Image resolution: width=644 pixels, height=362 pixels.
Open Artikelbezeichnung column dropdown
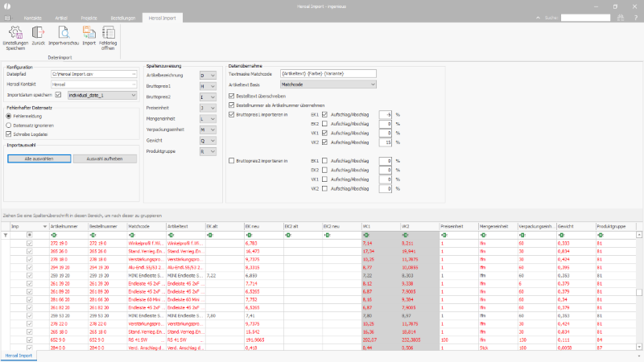[x=213, y=76]
